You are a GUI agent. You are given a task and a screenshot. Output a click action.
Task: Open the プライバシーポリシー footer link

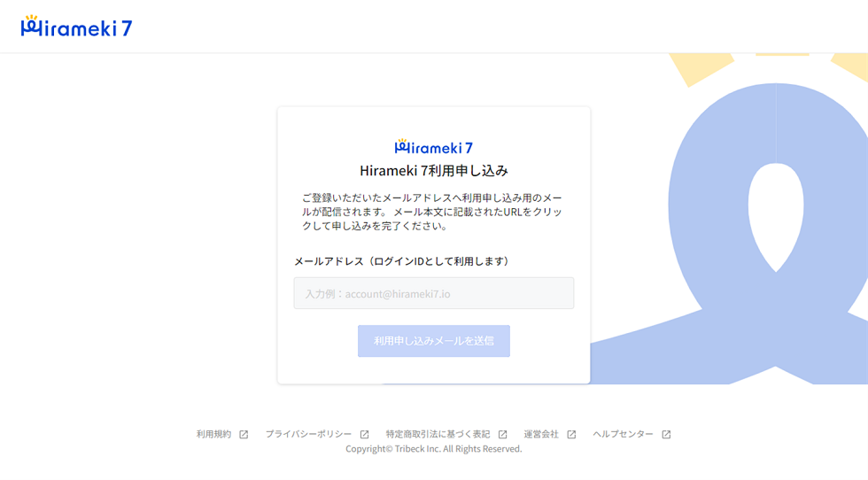[308, 434]
